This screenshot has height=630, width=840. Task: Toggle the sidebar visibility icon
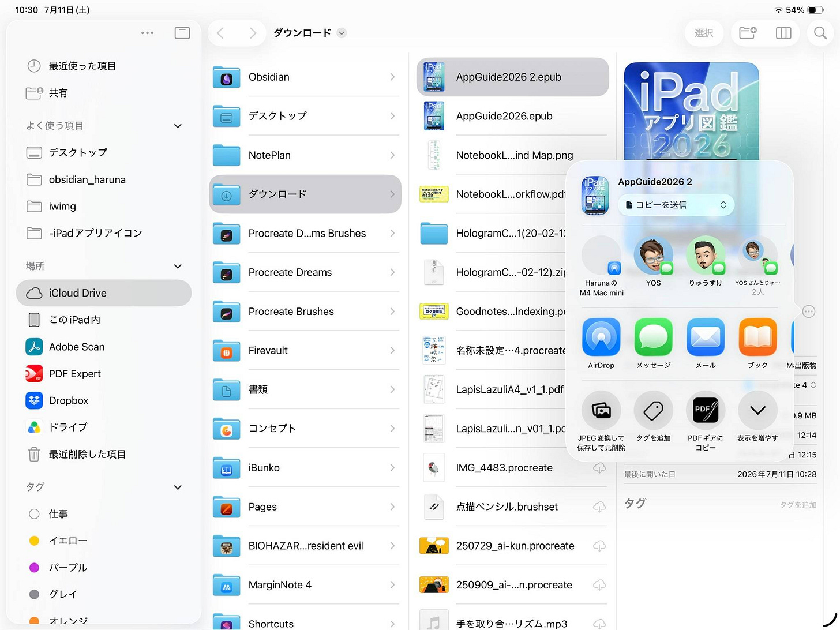point(182,33)
